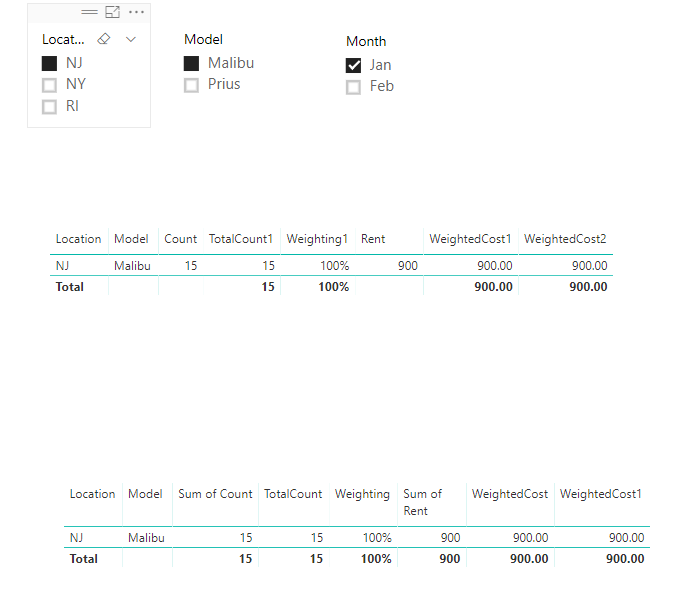Select Rent value 900 in upper table
The image size is (700, 612).
(x=408, y=266)
